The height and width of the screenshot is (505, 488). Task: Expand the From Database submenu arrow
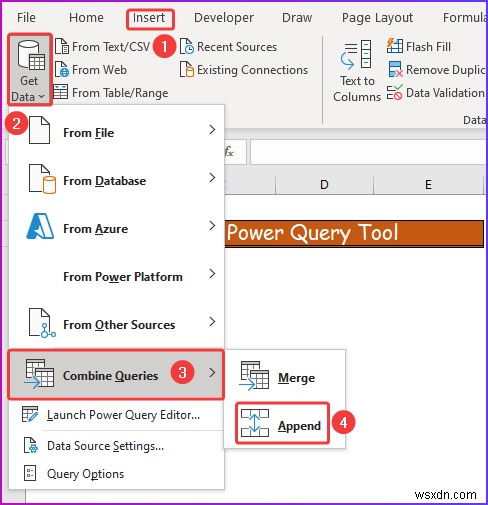[x=212, y=178]
